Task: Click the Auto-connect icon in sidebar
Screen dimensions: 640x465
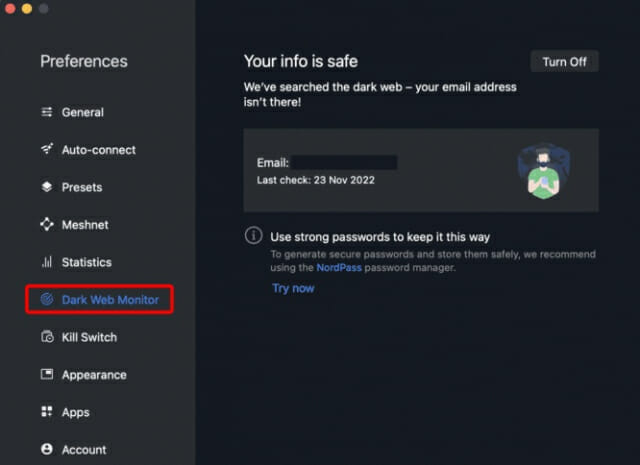Action: tap(46, 150)
